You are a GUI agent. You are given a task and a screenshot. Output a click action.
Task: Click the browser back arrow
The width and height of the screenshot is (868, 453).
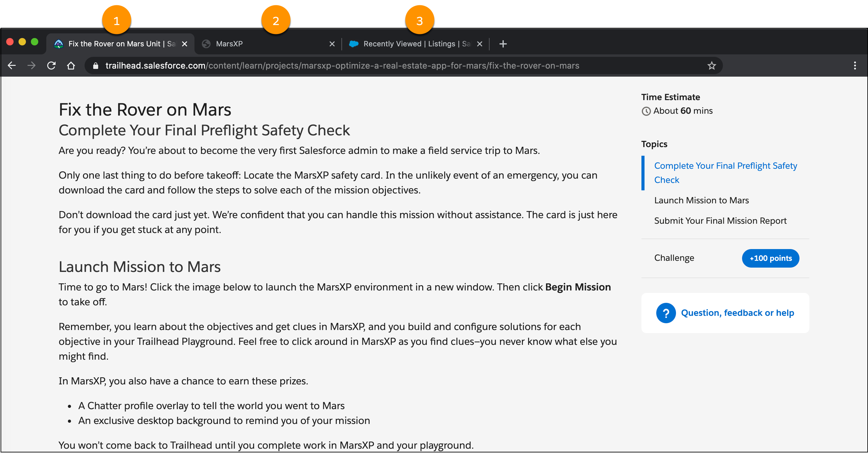[x=12, y=66]
